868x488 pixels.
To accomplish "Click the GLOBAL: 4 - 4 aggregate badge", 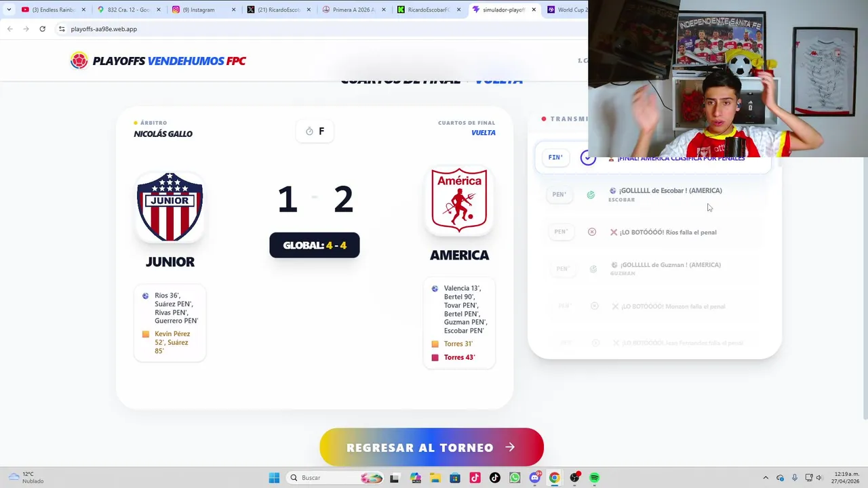I will [x=315, y=245].
